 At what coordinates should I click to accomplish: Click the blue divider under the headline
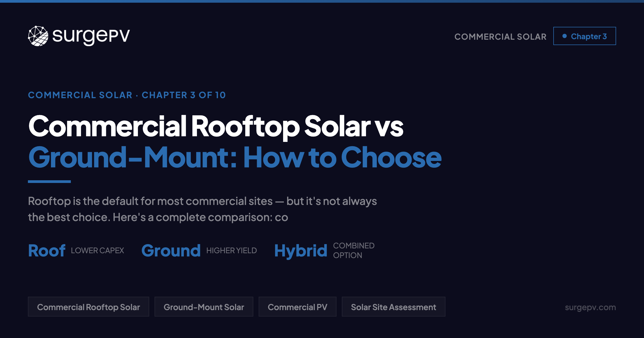pos(49,182)
